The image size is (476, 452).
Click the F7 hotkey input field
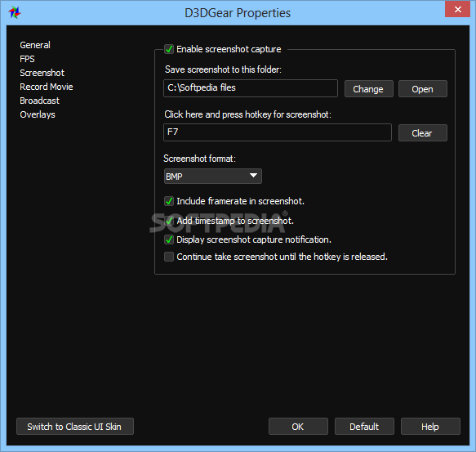pyautogui.click(x=278, y=132)
